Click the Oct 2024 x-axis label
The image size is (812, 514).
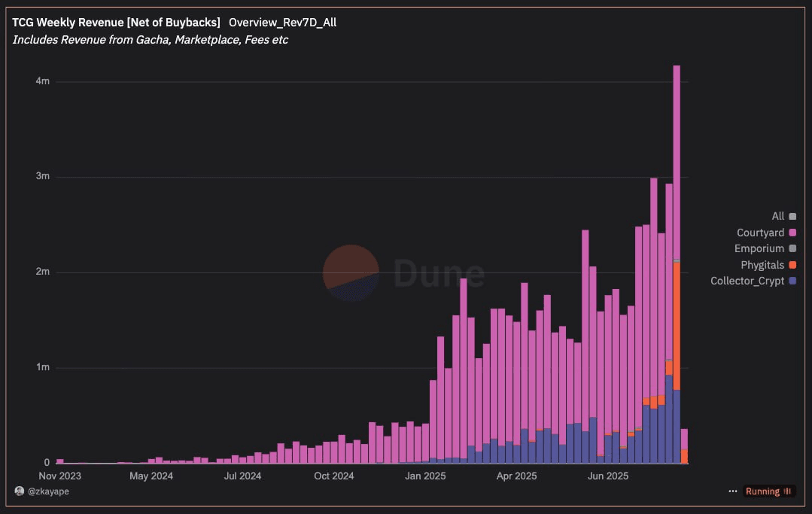(x=334, y=476)
